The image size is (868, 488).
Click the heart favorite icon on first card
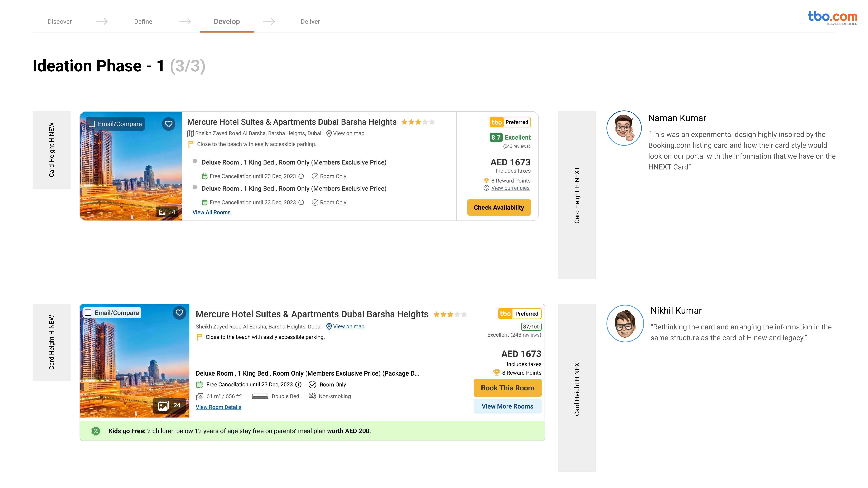[169, 124]
